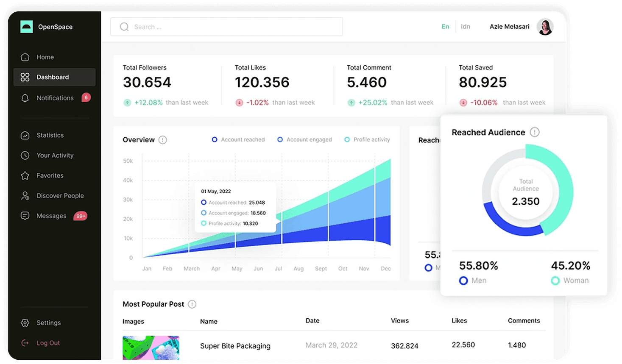
Task: Open Settings using the gear icon
Action: [x=25, y=322]
